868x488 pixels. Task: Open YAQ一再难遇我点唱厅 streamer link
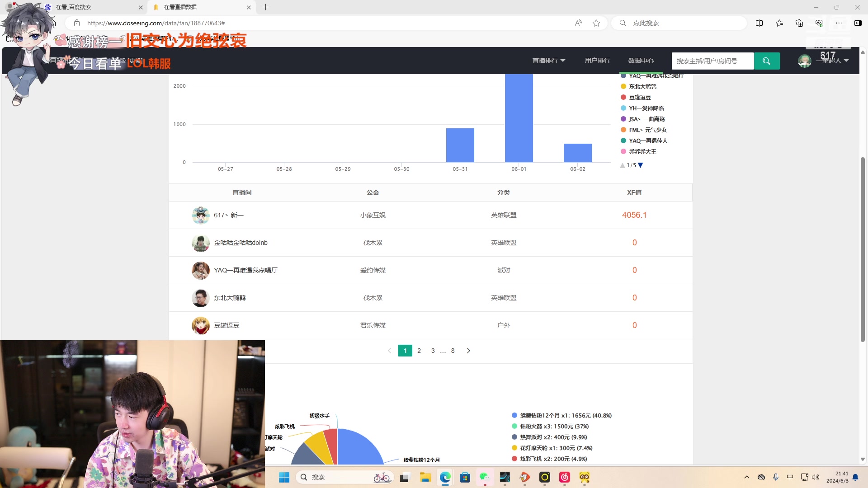click(246, 271)
